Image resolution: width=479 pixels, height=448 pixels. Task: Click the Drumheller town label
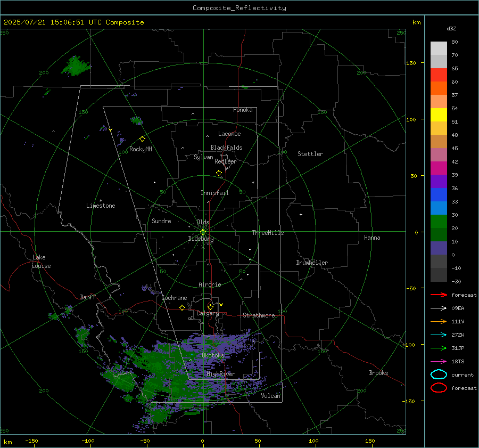(312, 263)
